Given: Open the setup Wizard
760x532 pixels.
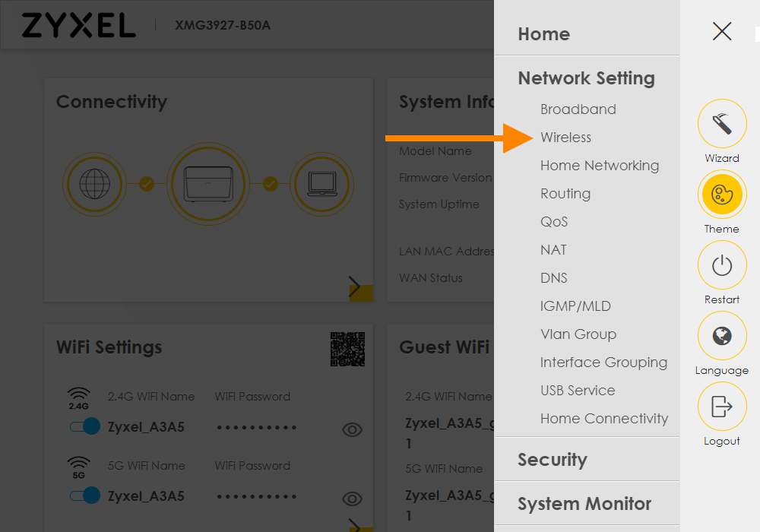Looking at the screenshot, I should tap(722, 123).
